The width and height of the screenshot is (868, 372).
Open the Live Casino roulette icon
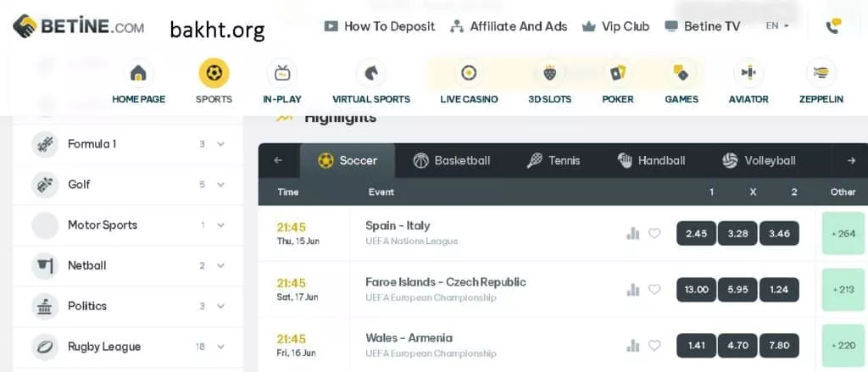pos(469,73)
